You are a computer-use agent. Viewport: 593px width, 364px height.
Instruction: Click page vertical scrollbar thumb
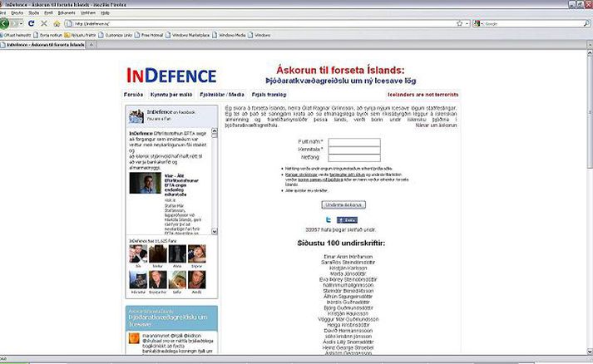[x=590, y=111]
